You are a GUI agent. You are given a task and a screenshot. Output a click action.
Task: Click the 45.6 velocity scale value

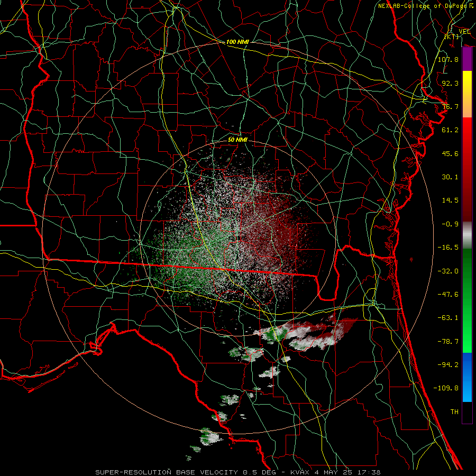[x=450, y=153]
